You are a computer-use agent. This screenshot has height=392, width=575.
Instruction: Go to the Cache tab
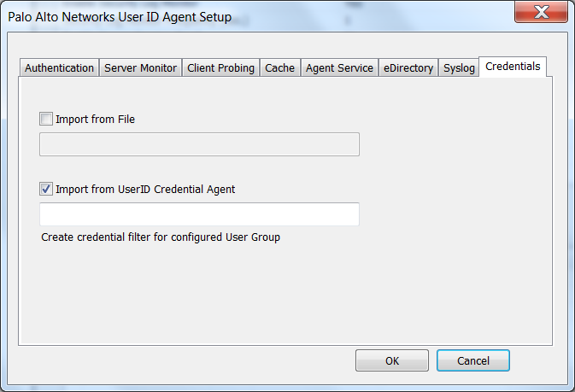[279, 68]
